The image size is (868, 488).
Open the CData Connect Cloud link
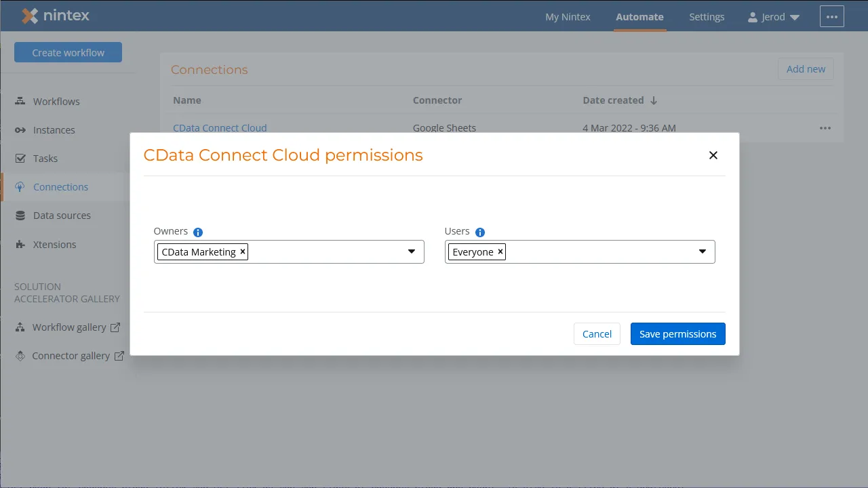pyautogui.click(x=220, y=127)
